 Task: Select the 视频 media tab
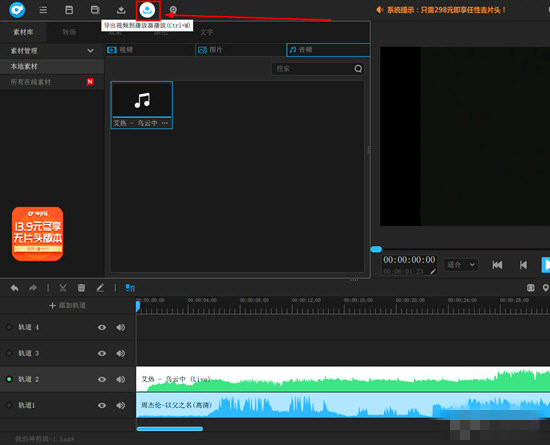coord(150,50)
